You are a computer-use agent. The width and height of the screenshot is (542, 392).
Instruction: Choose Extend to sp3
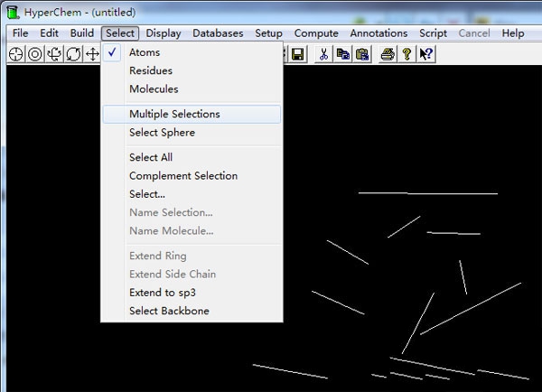192,293
